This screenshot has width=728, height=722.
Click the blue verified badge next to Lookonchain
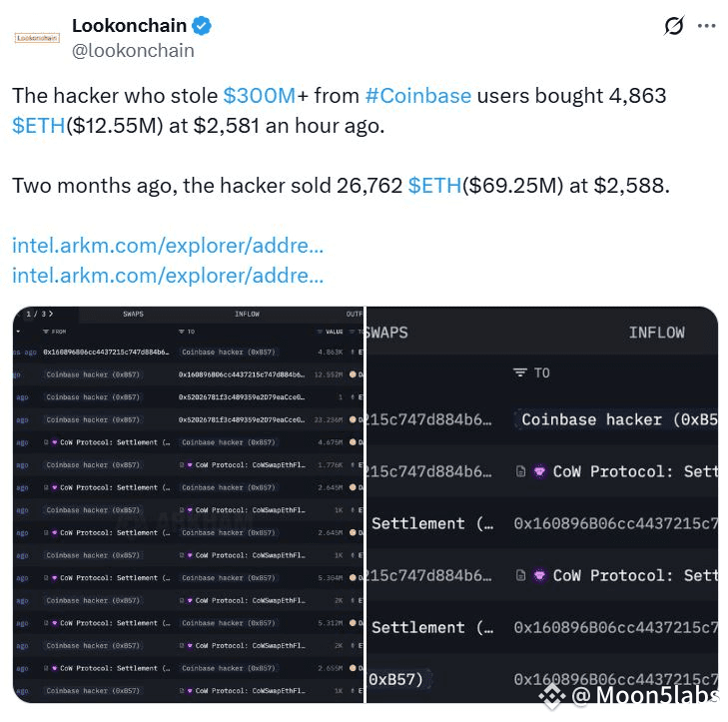pyautogui.click(x=202, y=26)
